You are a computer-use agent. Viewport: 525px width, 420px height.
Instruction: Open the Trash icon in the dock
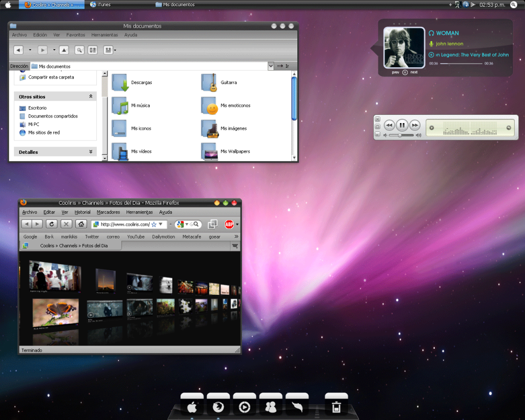[336, 407]
